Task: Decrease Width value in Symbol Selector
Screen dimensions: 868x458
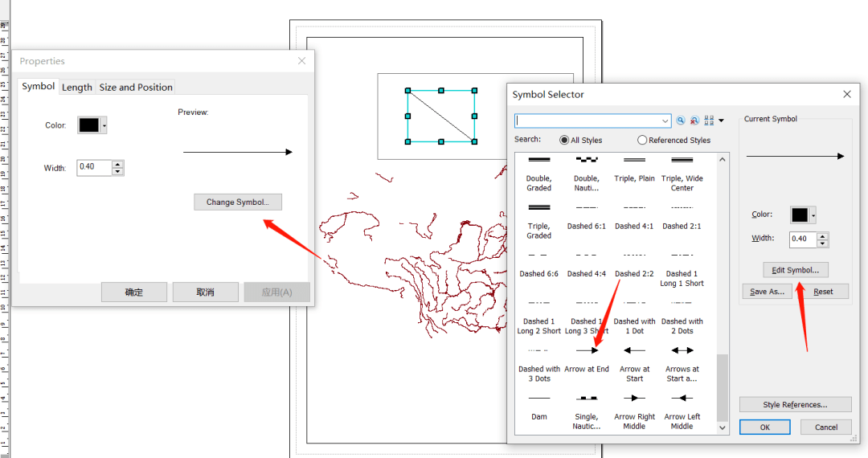Action: 823,243
